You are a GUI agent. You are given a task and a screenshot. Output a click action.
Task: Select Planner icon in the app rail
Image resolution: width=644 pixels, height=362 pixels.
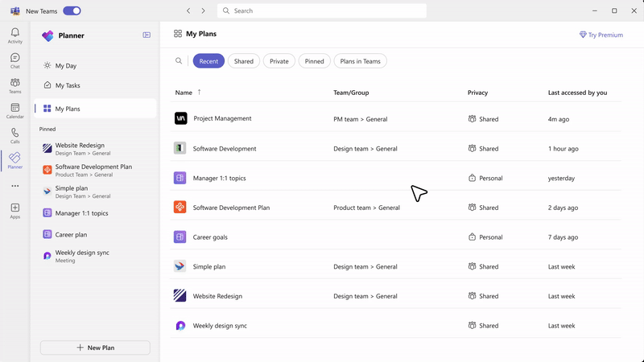14,158
